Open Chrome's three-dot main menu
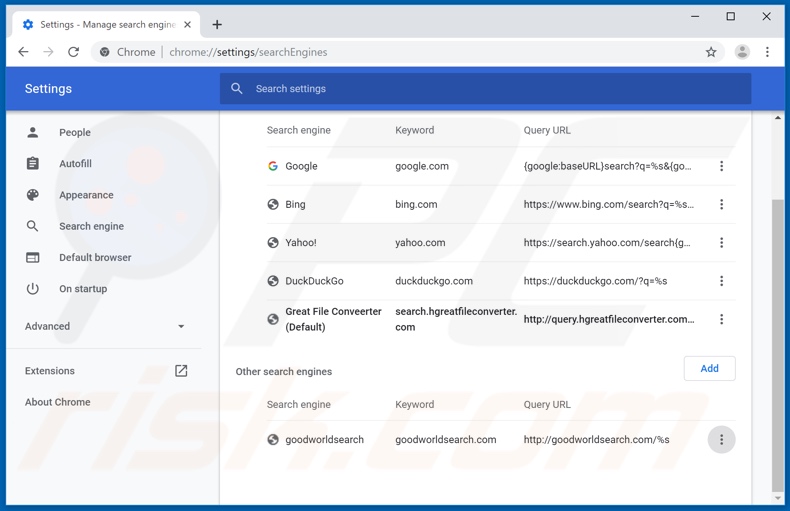The image size is (790, 511). (x=767, y=52)
